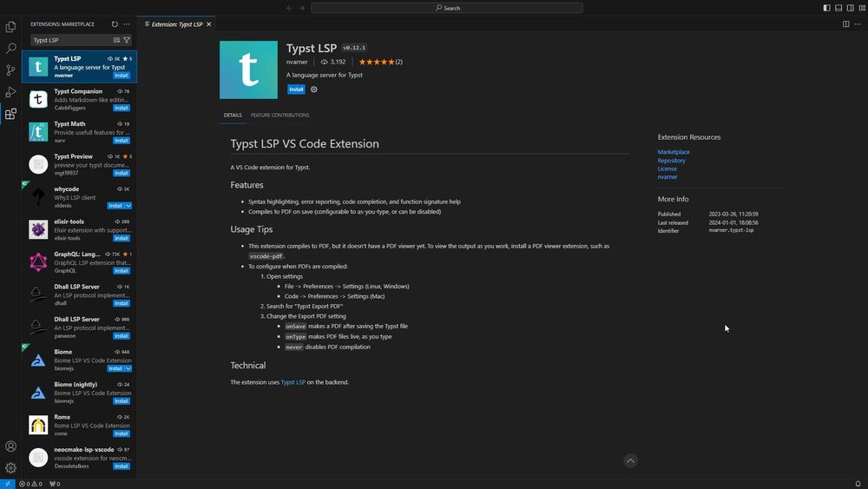Image resolution: width=868 pixels, height=489 pixels.
Task: Install Typst Preview extension
Action: (122, 174)
